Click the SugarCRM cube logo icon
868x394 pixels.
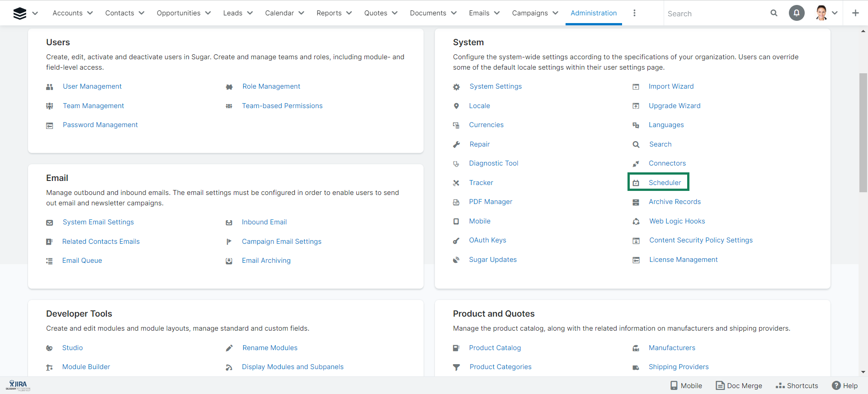point(20,13)
